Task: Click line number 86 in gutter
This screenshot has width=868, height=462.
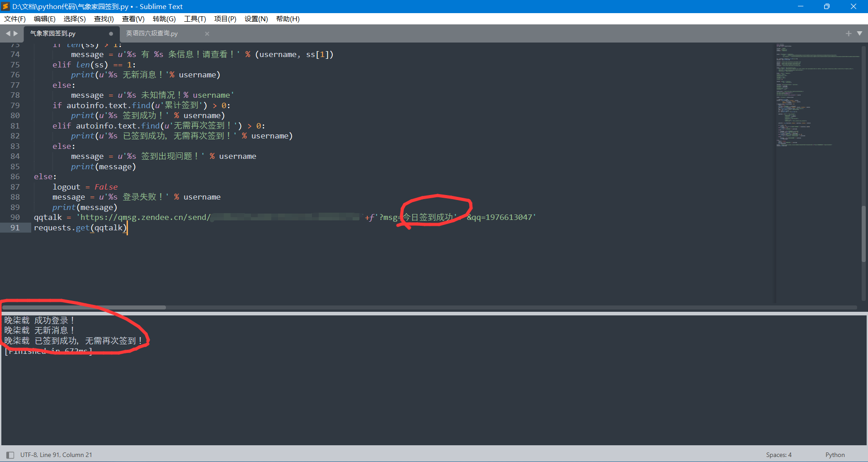Action: [x=15, y=176]
